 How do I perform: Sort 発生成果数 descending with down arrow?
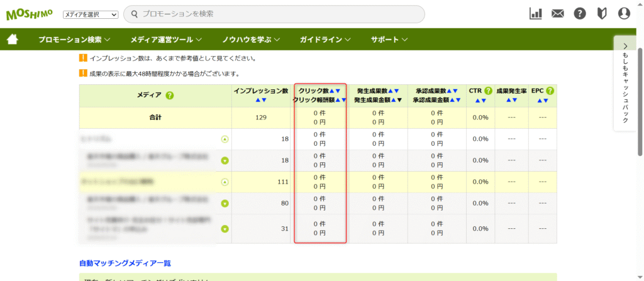pyautogui.click(x=397, y=91)
